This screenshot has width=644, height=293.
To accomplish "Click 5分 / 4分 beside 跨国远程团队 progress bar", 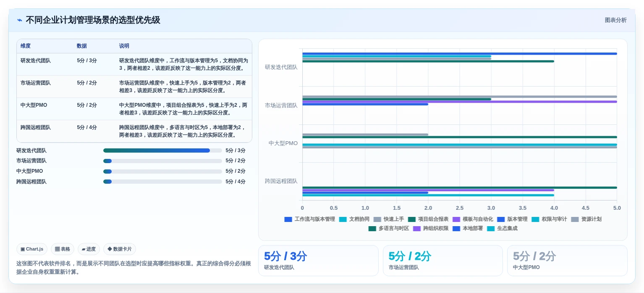I will pos(236,182).
